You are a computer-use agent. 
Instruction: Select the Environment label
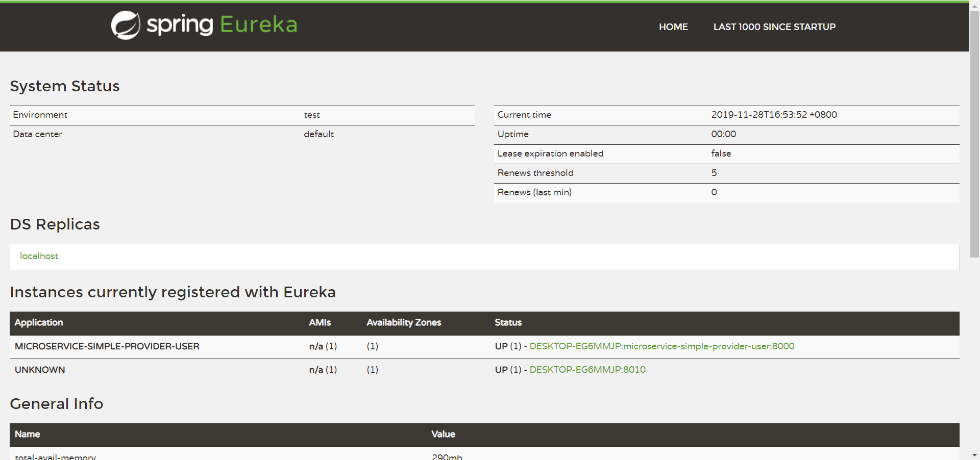[x=40, y=115]
